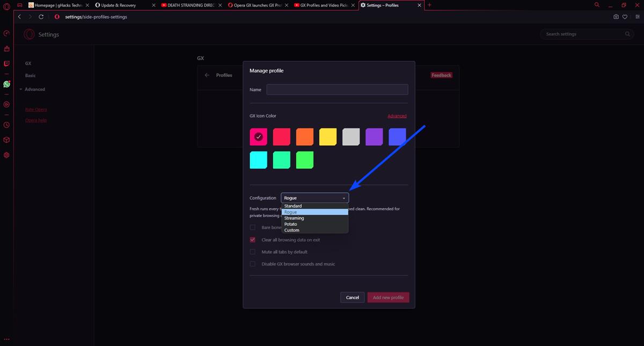
Task: Uncheck Clear all browsing data on exit
Action: coord(252,240)
